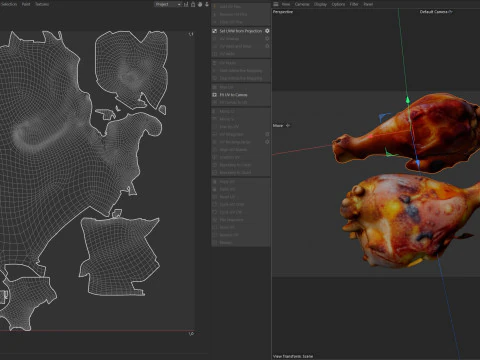
Task: Open the viewport Panel menu
Action: (x=368, y=4)
